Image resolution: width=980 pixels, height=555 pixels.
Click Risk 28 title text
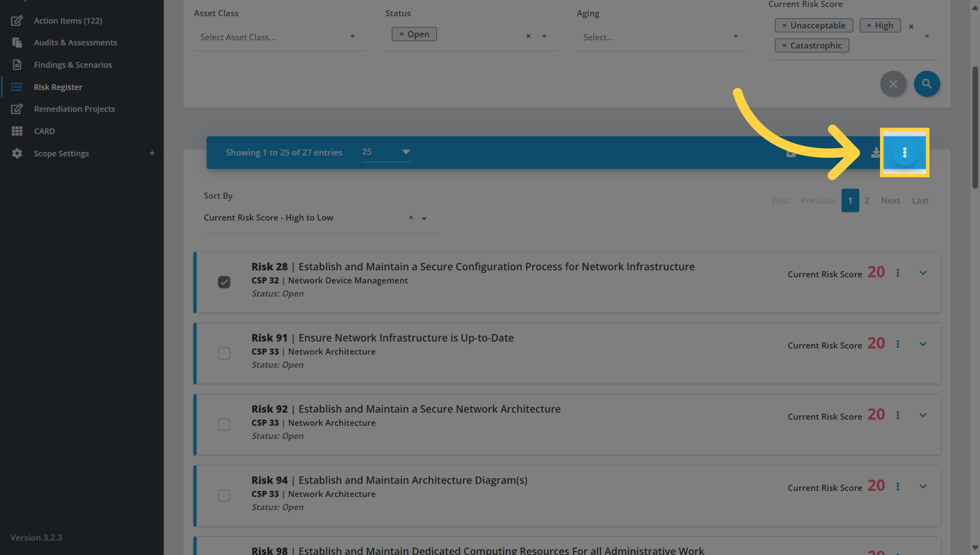pos(473,266)
